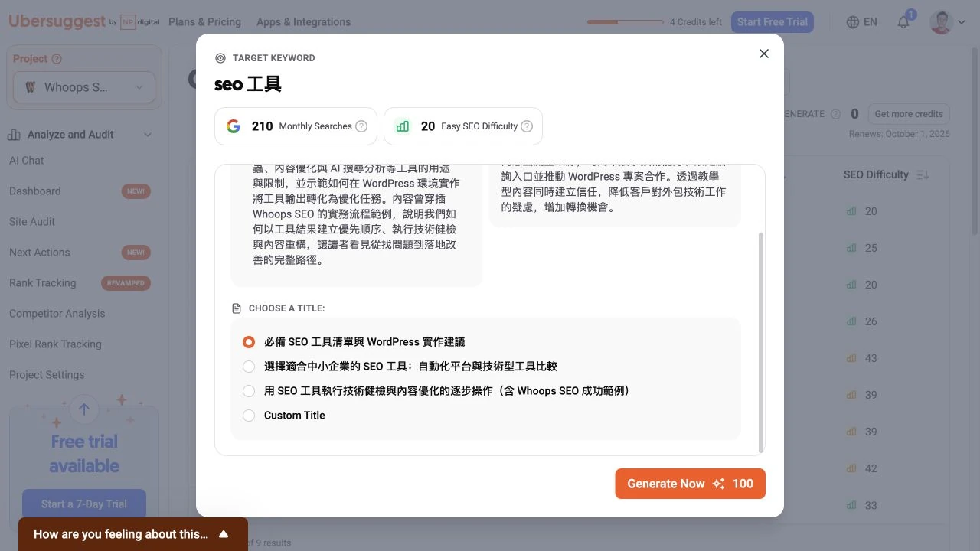Click the dialog content scrollbar
This screenshot has height=551, width=980.
761,343
